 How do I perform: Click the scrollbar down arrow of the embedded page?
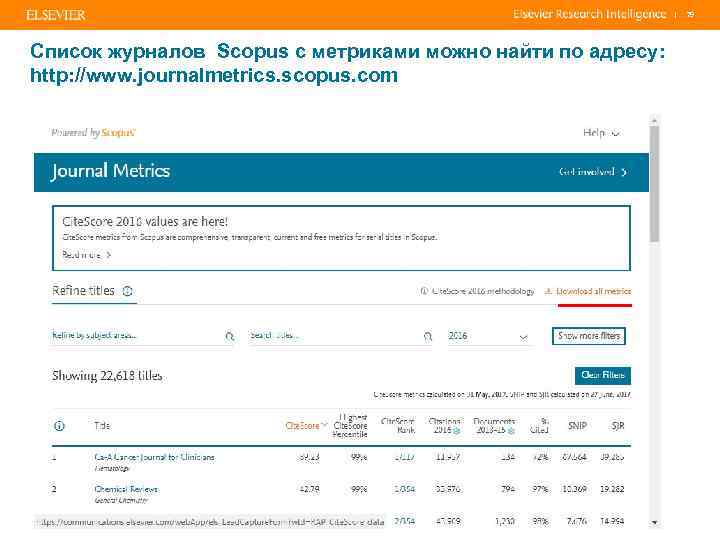(655, 523)
